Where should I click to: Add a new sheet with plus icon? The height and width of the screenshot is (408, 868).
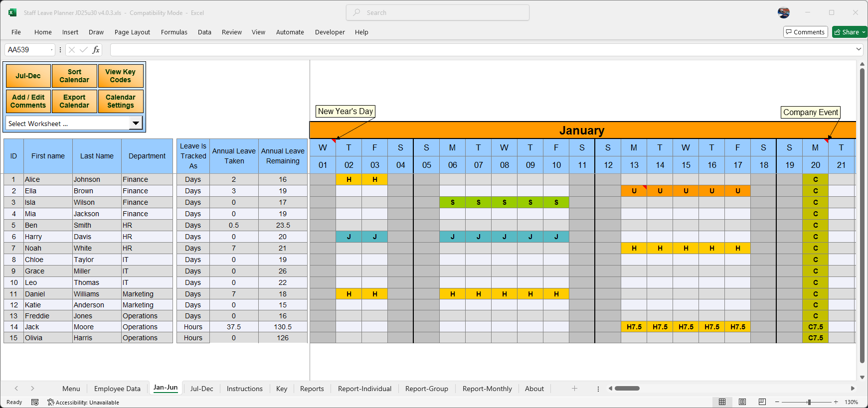coord(574,389)
